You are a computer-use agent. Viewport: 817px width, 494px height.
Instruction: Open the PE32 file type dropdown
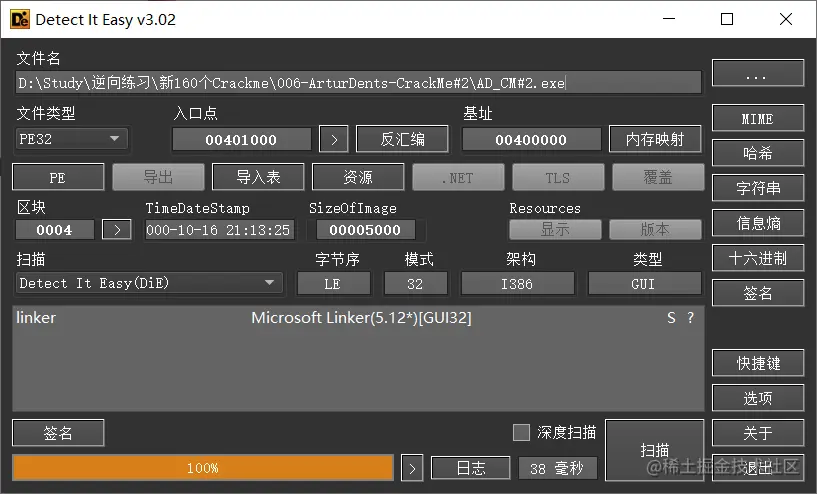coord(72,139)
